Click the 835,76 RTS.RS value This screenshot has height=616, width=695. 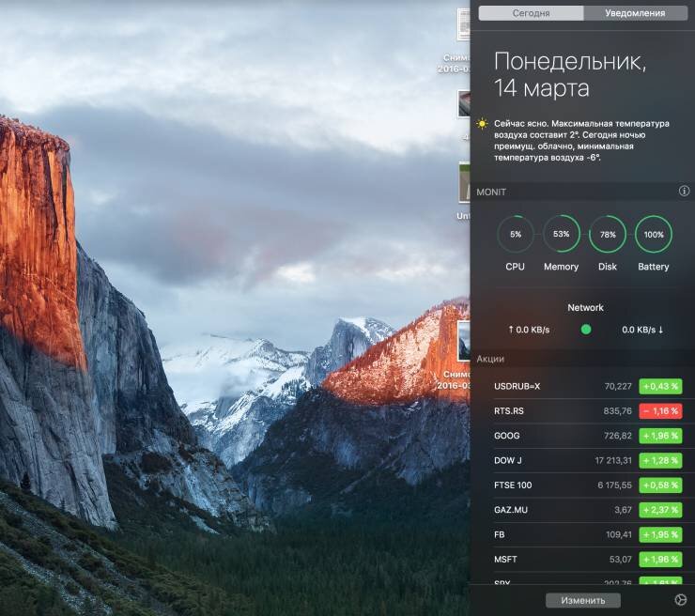coord(617,411)
